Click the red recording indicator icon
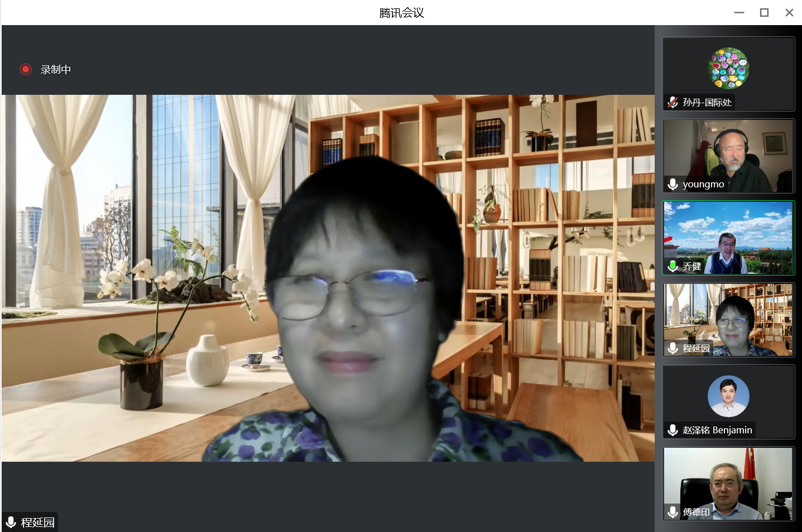 click(x=26, y=69)
